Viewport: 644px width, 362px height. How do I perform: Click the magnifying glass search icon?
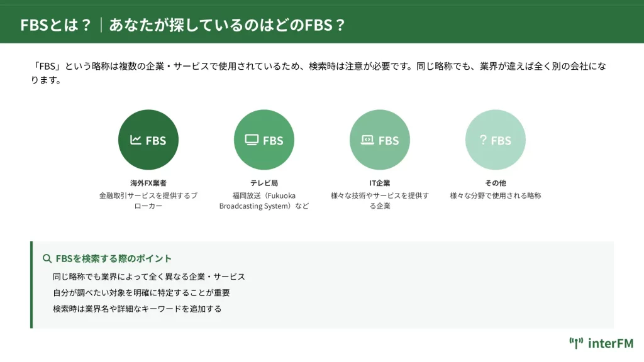click(x=47, y=258)
